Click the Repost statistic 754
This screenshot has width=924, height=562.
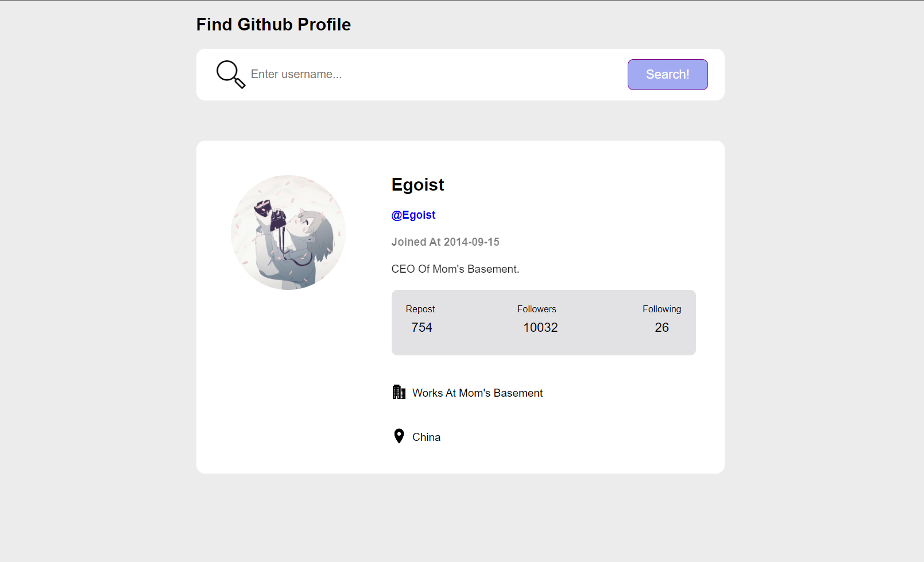(422, 327)
